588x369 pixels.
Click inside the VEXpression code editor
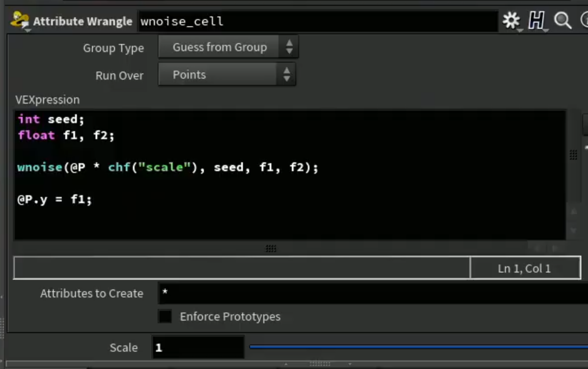click(290, 175)
